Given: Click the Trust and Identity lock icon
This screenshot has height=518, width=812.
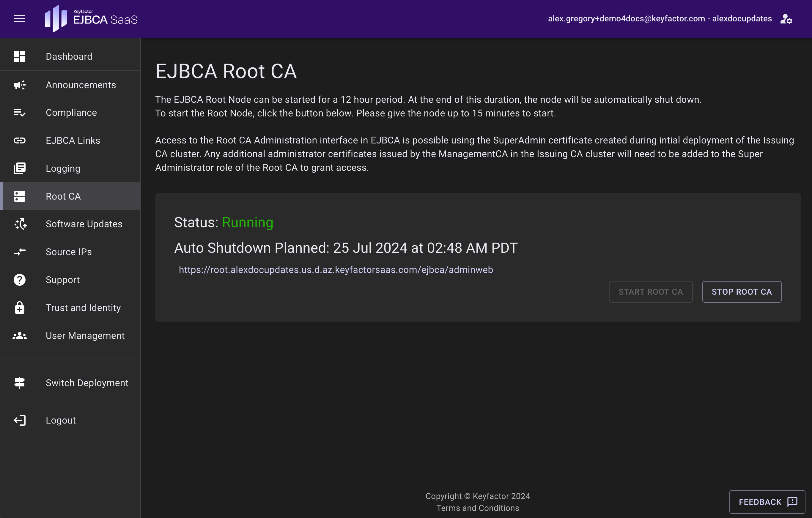Looking at the screenshot, I should coord(20,308).
